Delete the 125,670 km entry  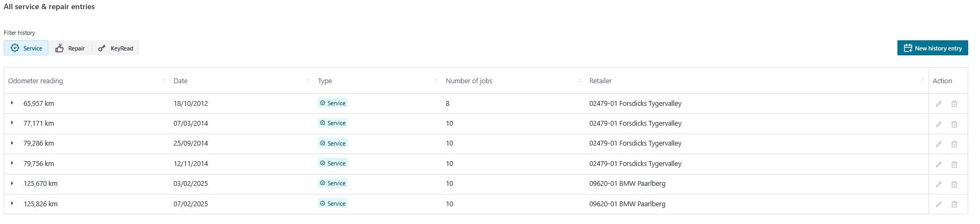point(954,184)
